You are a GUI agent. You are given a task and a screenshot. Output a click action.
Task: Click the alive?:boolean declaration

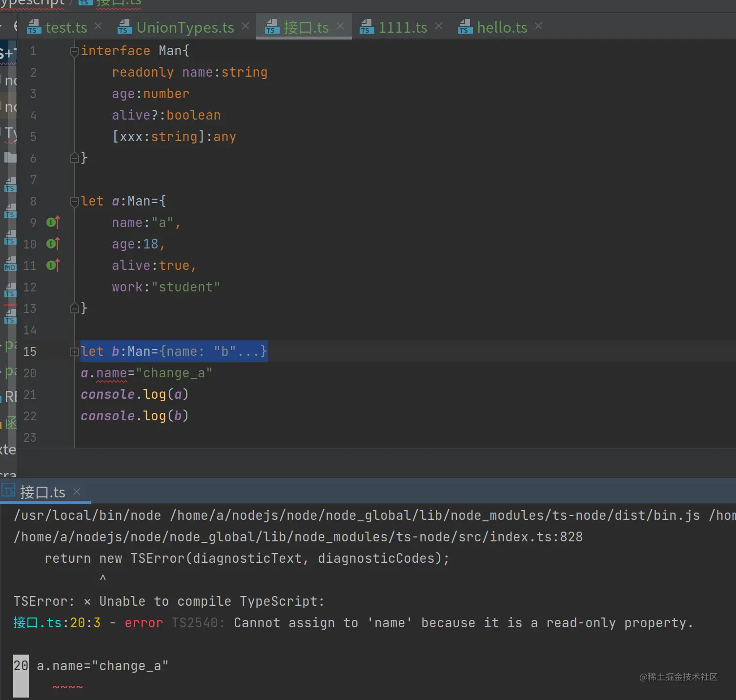166,115
